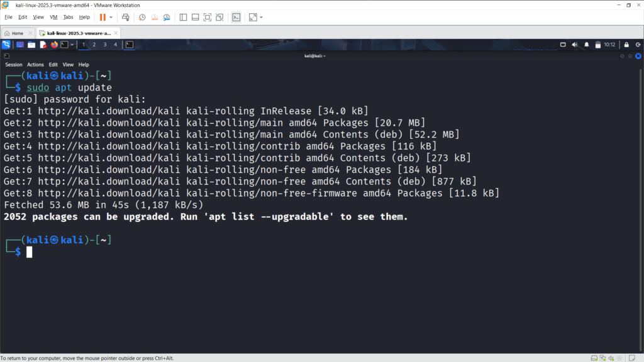Toggle the VMware console view button

236,17
